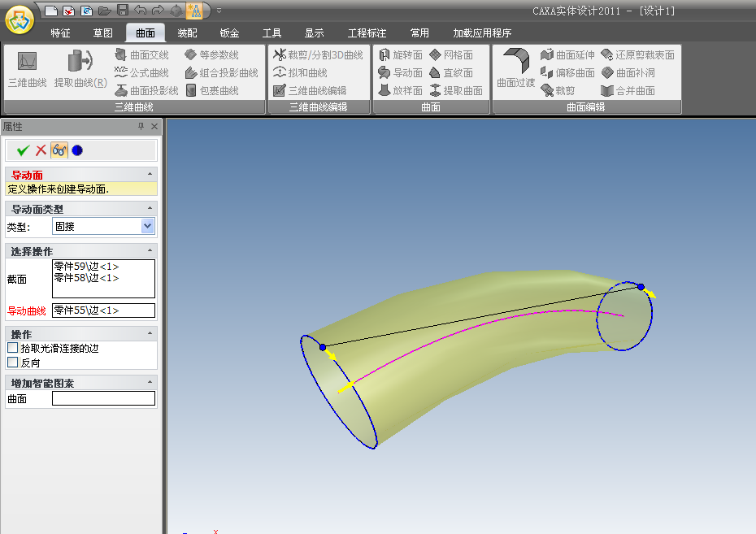Select 零件59\边<1> in the 截面 list
The height and width of the screenshot is (534, 756).
(x=86, y=266)
